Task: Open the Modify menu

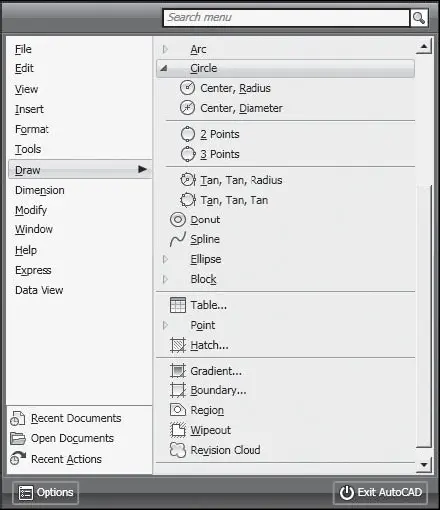Action: (x=31, y=210)
